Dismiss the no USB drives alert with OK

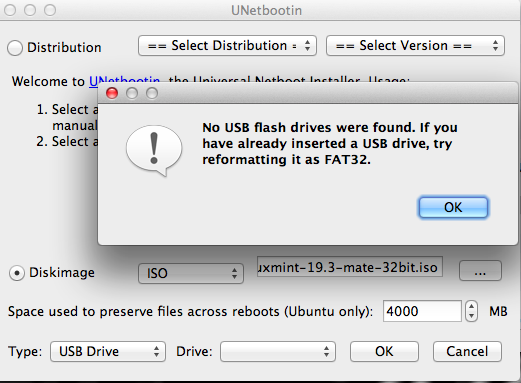point(453,207)
